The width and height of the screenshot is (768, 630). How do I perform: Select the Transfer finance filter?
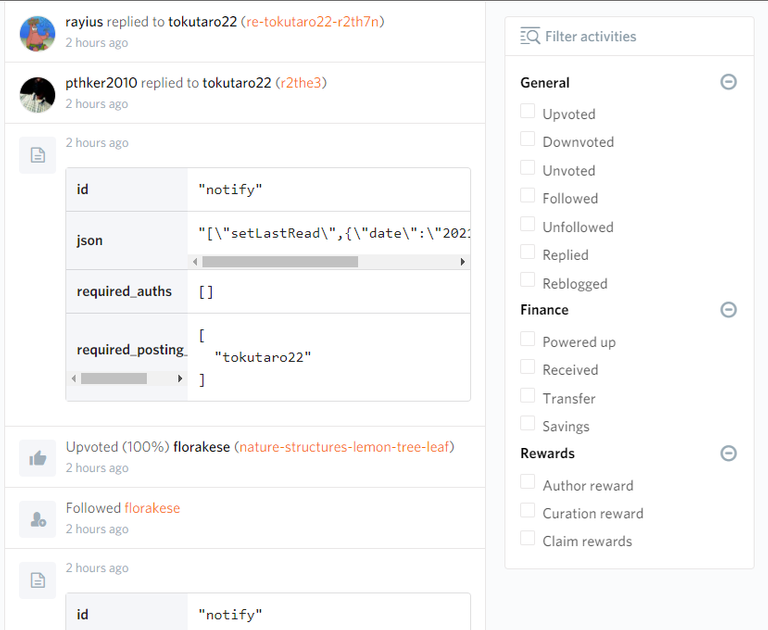[528, 397]
